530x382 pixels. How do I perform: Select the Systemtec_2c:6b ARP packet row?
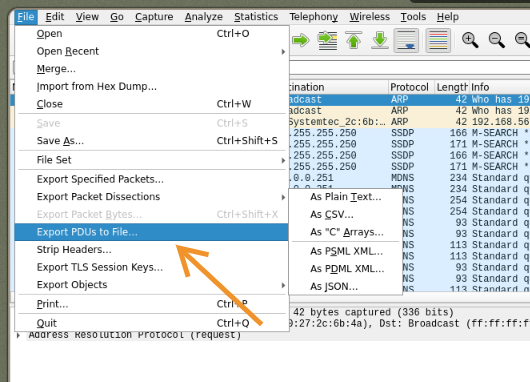409,122
